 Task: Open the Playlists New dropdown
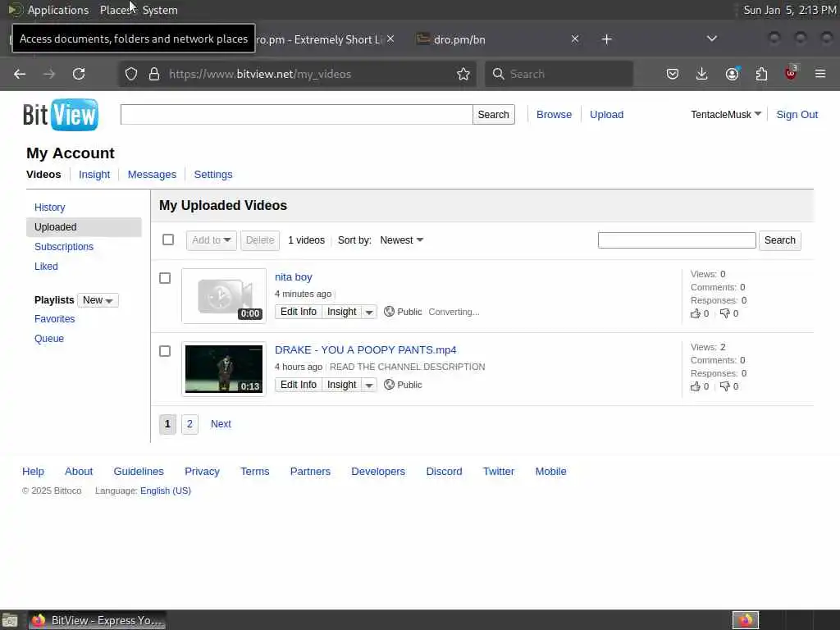[x=98, y=300]
